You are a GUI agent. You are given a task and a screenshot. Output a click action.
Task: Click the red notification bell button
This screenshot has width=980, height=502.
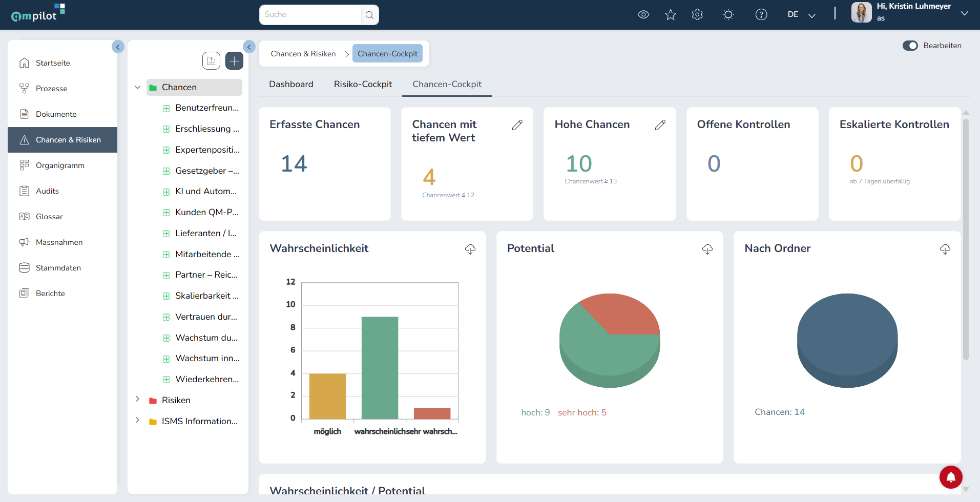[x=951, y=477]
